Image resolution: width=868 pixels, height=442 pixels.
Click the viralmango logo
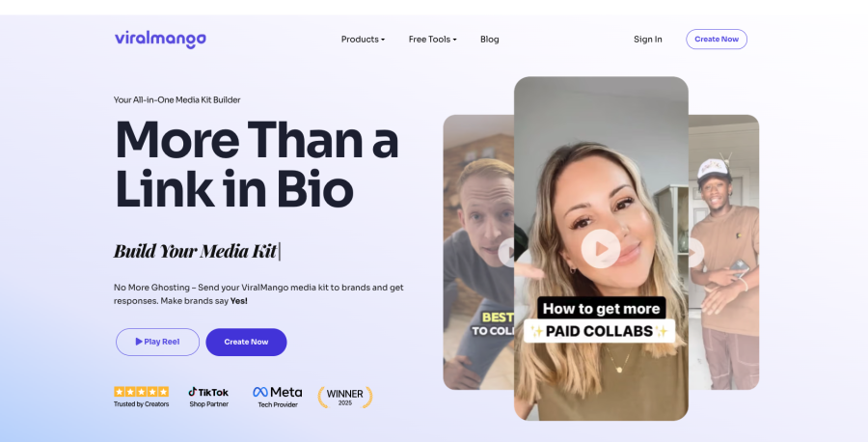click(160, 40)
